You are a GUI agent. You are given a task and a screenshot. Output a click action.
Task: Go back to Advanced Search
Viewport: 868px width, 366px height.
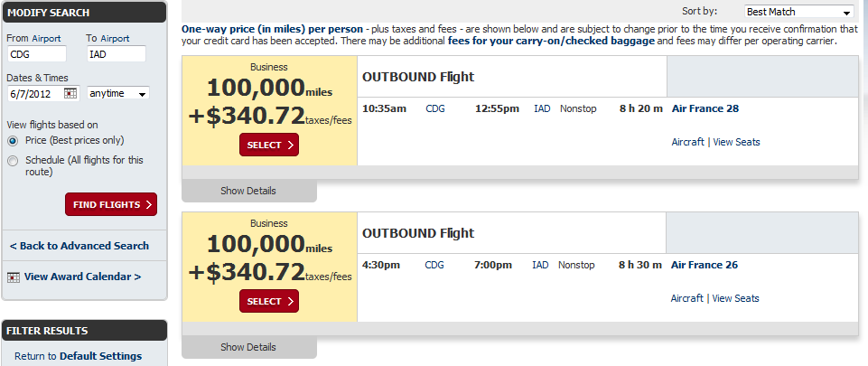coord(79,246)
